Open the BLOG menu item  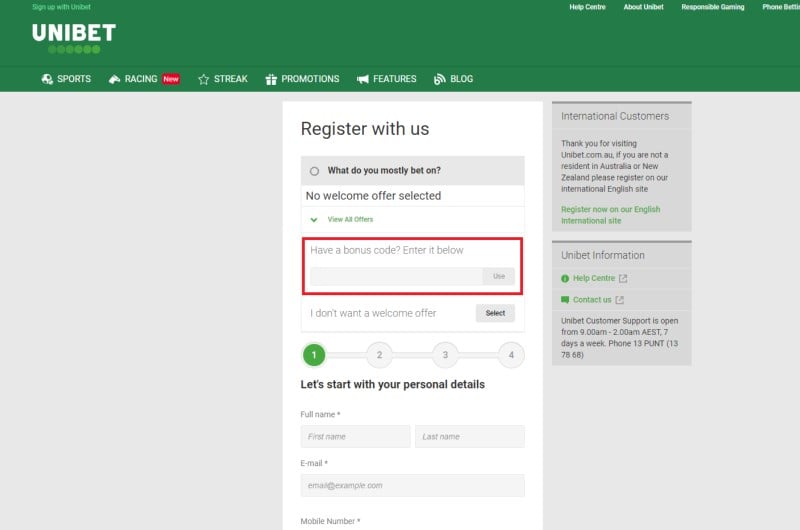point(461,79)
